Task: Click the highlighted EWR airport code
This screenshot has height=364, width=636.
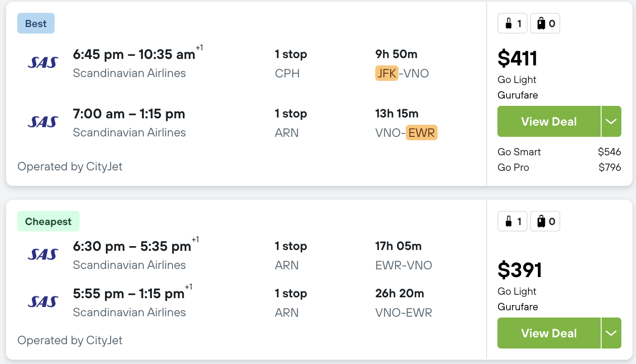Action: tap(421, 133)
